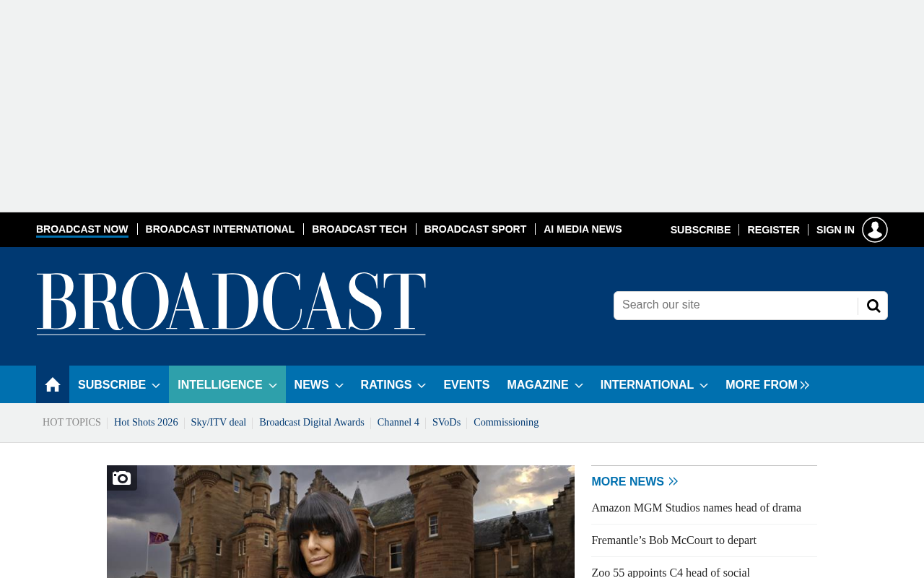Click the Broadcast logo
Image resolution: width=924 pixels, height=578 pixels.
(231, 304)
